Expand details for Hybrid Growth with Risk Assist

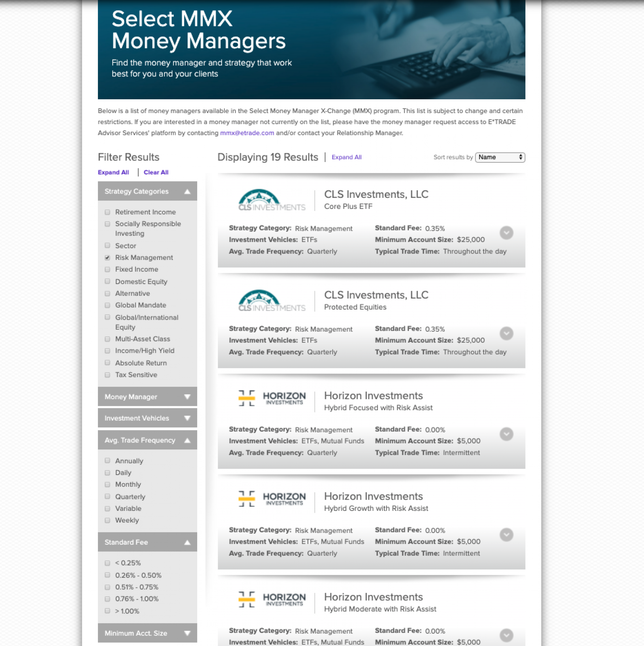(506, 535)
